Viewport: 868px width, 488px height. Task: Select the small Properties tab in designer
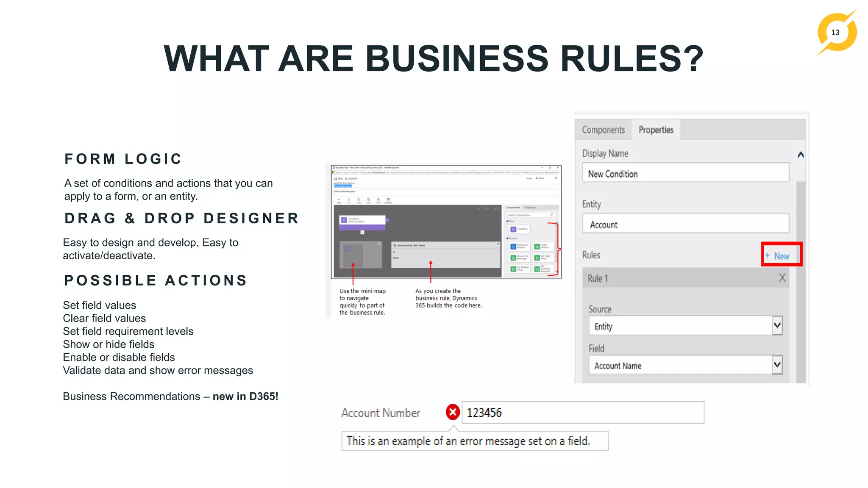[x=530, y=208]
